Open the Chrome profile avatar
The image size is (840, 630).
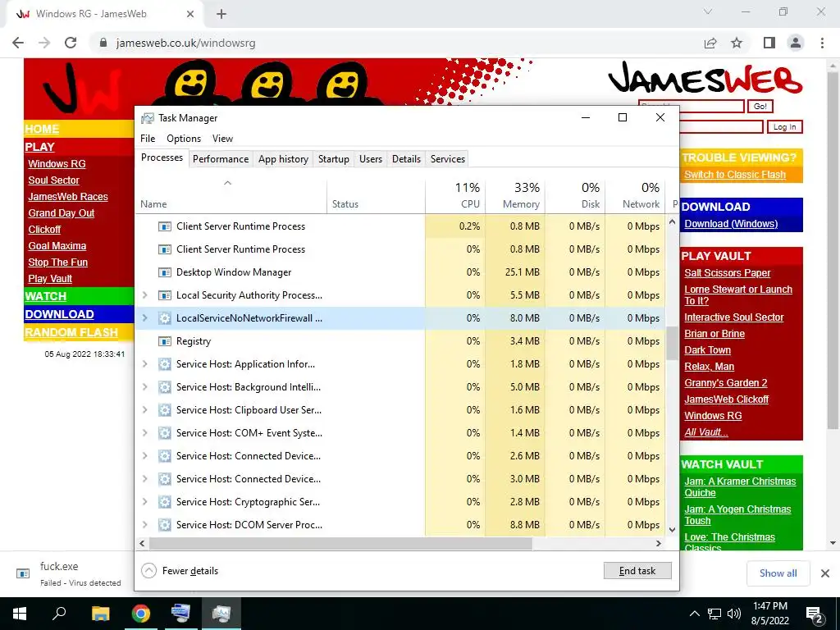[796, 43]
